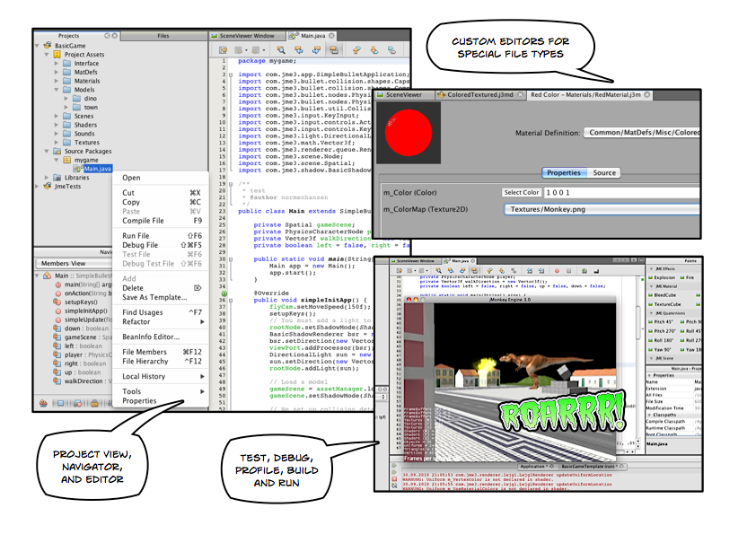Viewport: 756px width, 534px height.
Task: Expand the Libraries node for BasicGame
Action: click(x=46, y=178)
